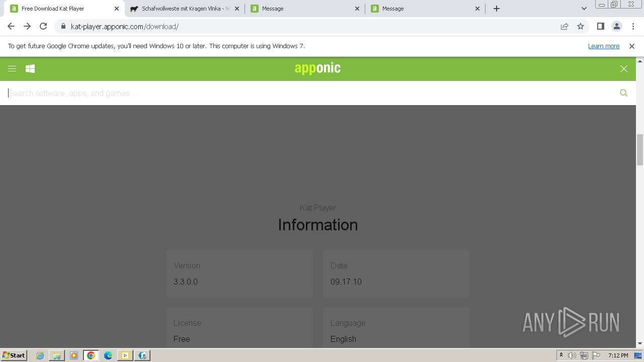This screenshot has height=362, width=644.
Task: Go forward in browser history
Action: 27,27
